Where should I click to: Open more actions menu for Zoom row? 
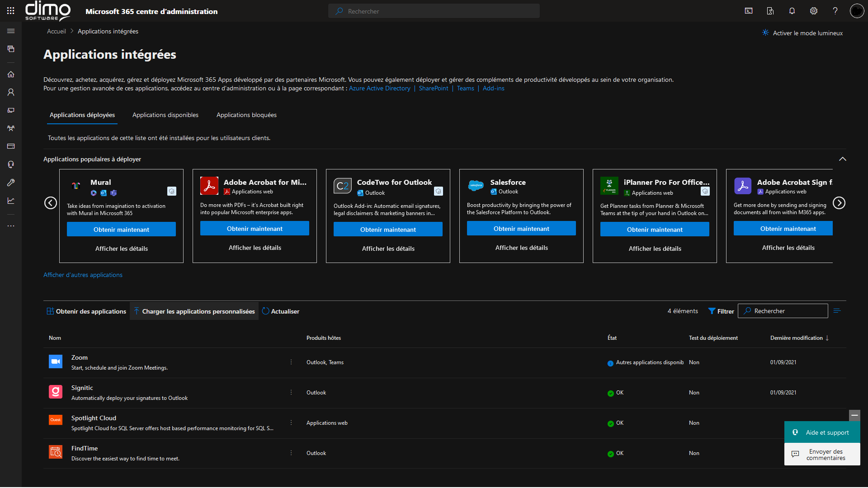click(x=291, y=362)
